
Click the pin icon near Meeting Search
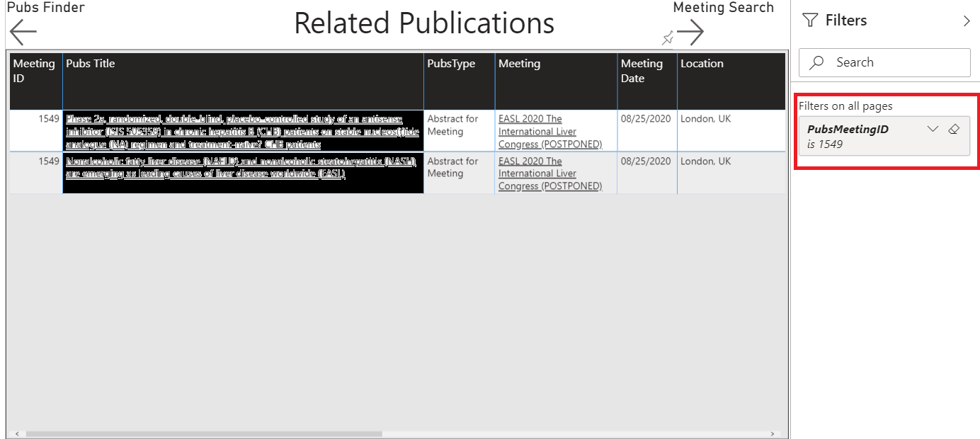tap(666, 37)
